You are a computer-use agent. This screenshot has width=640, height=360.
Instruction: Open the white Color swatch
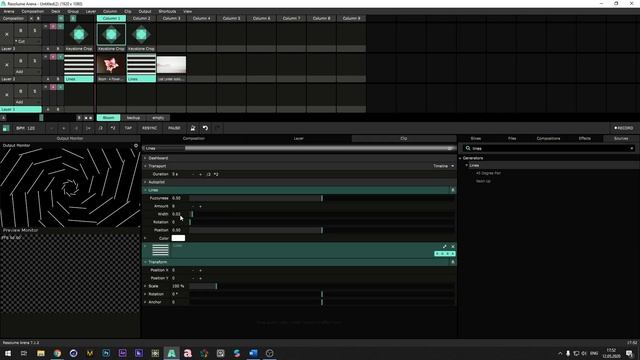178,238
